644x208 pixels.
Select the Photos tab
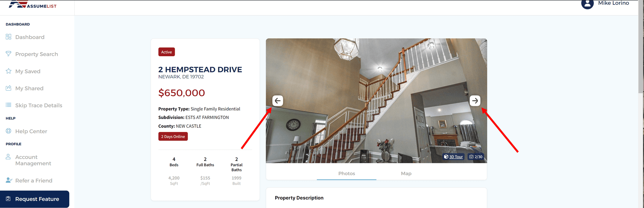(346, 173)
